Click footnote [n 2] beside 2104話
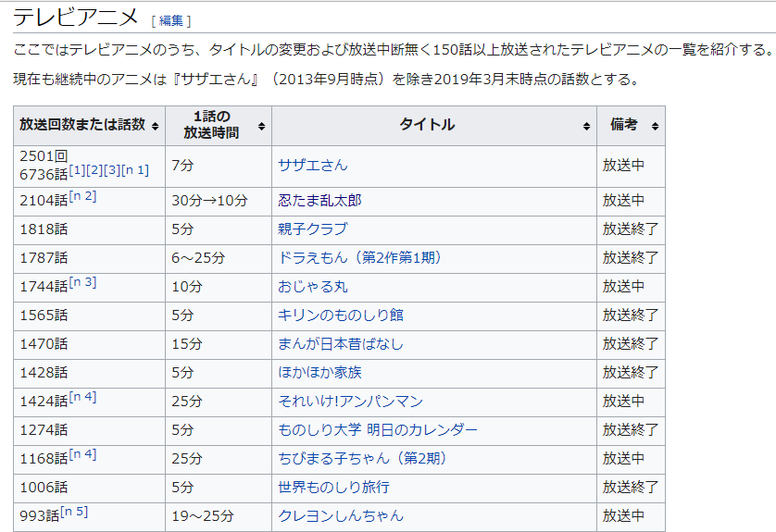 (x=82, y=196)
